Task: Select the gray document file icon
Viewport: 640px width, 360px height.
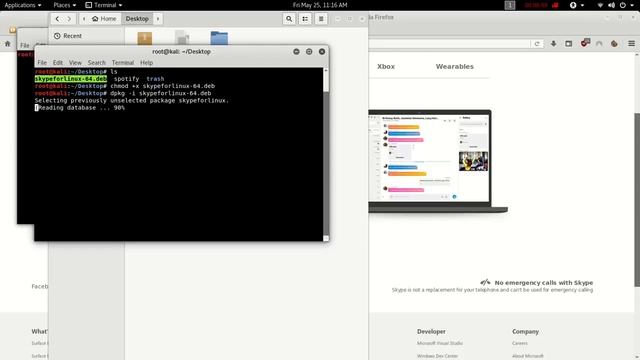Action: [x=182, y=38]
